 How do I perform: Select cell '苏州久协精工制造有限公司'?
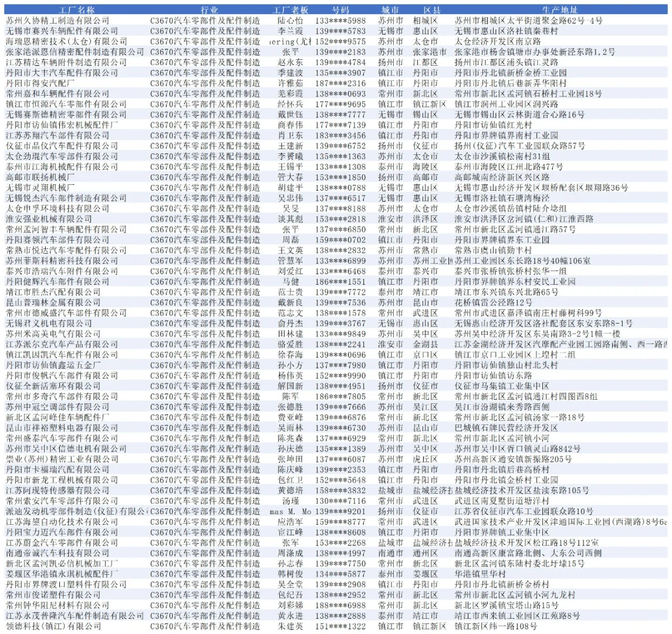[x=58, y=21]
